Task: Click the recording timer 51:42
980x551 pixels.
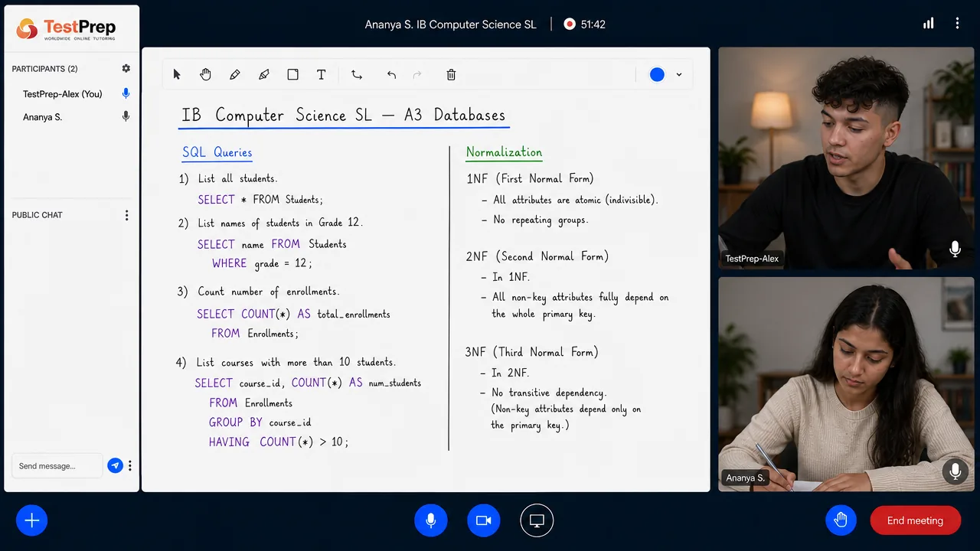Action: (x=593, y=24)
